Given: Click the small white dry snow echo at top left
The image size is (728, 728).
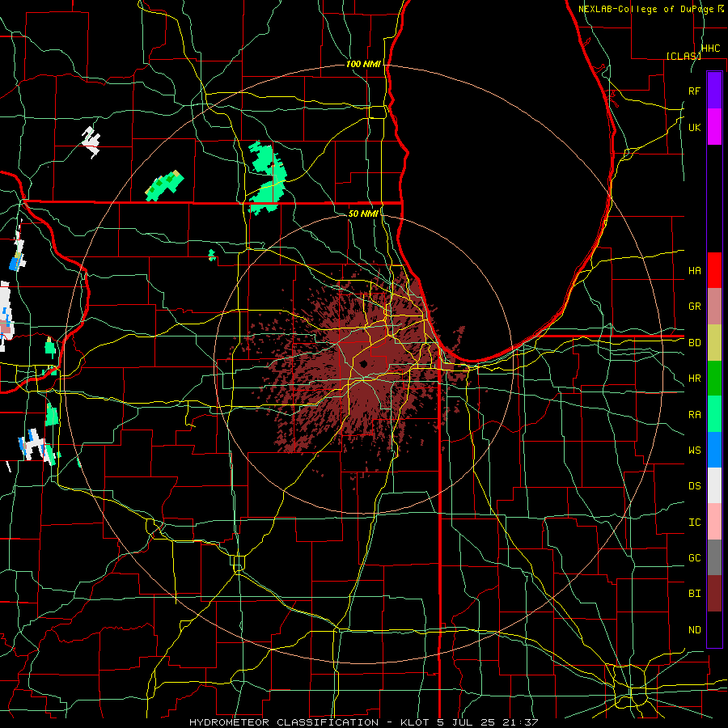Looking at the screenshot, I should 91,142.
